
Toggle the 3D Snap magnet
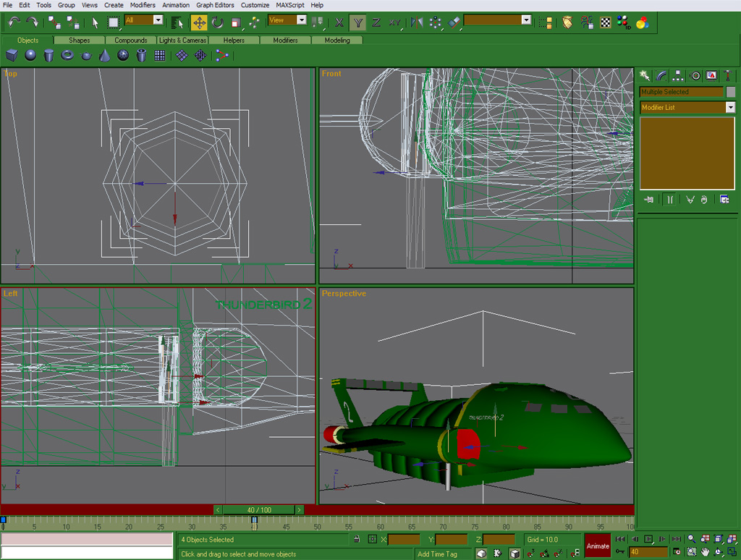(x=530, y=553)
